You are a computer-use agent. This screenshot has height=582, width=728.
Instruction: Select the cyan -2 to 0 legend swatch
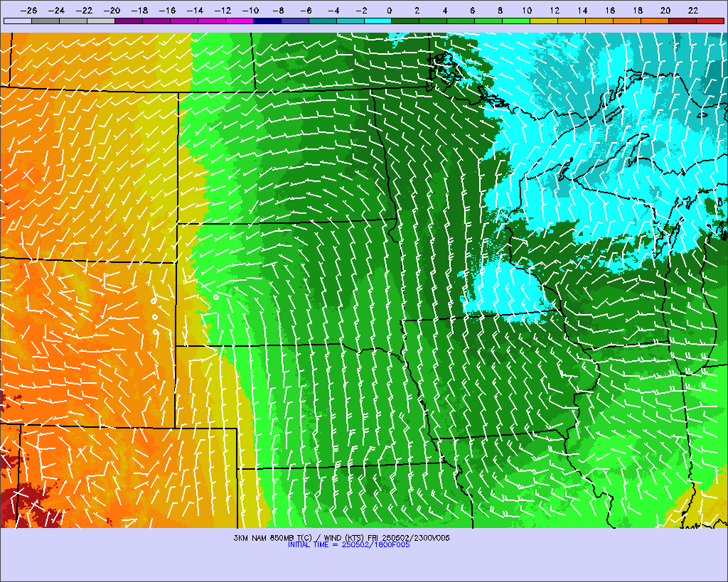[378, 21]
